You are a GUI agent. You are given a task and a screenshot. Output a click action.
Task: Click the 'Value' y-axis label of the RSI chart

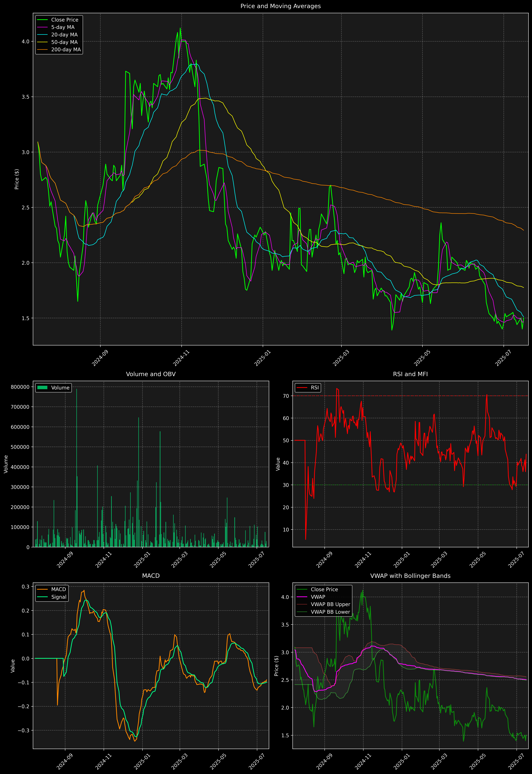(278, 464)
